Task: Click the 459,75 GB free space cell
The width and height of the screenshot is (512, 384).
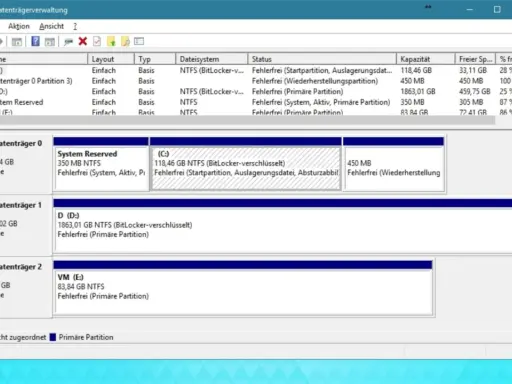Action: (475, 91)
